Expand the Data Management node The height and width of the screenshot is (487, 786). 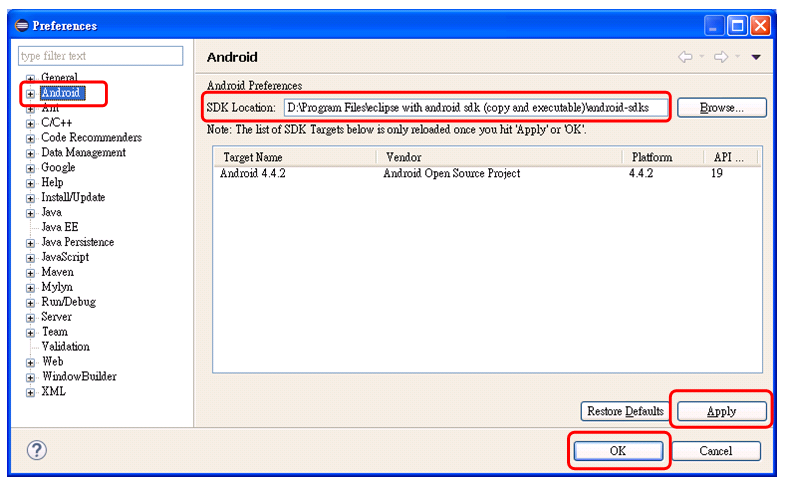click(x=30, y=153)
